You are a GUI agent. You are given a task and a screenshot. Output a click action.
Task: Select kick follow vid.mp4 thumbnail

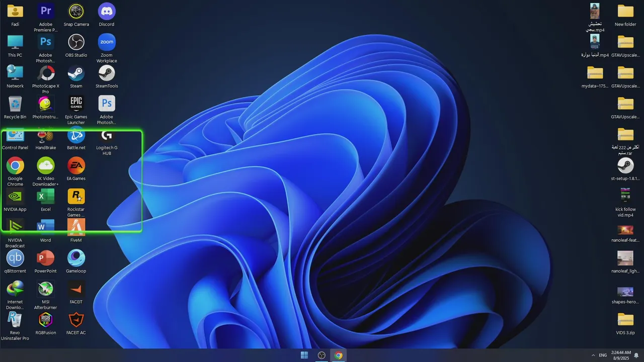click(625, 196)
